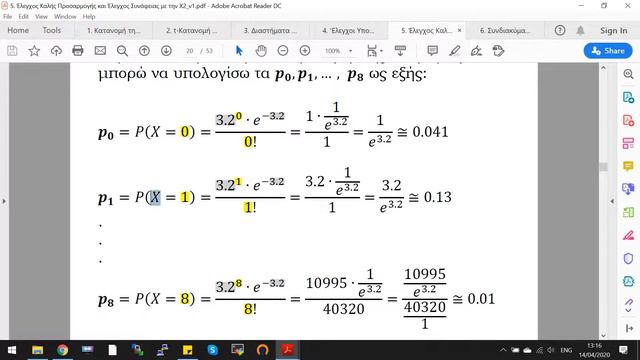
Task: Open notifications bell
Action: point(580,30)
